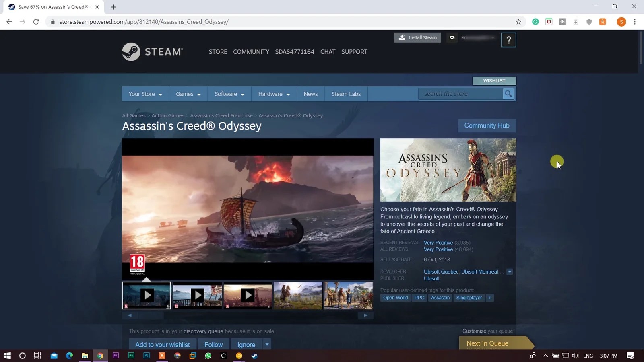Play the third video thumbnail
The height and width of the screenshot is (362, 644).
point(248,295)
